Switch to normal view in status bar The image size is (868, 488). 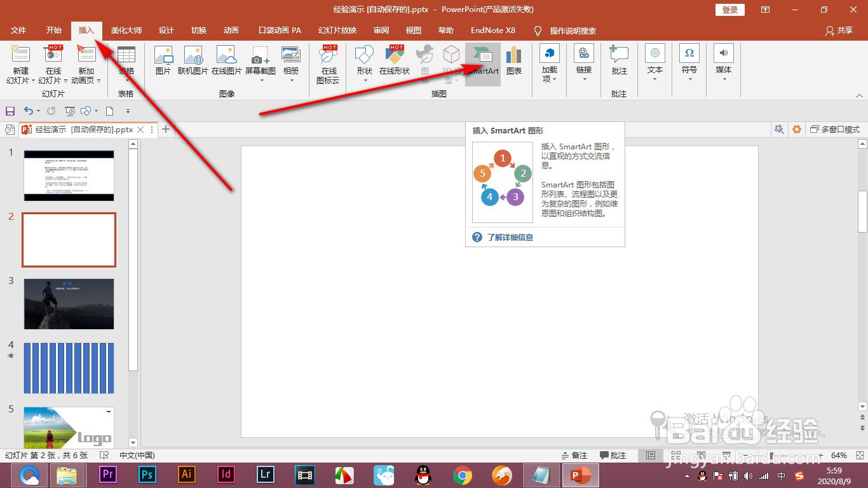650,456
